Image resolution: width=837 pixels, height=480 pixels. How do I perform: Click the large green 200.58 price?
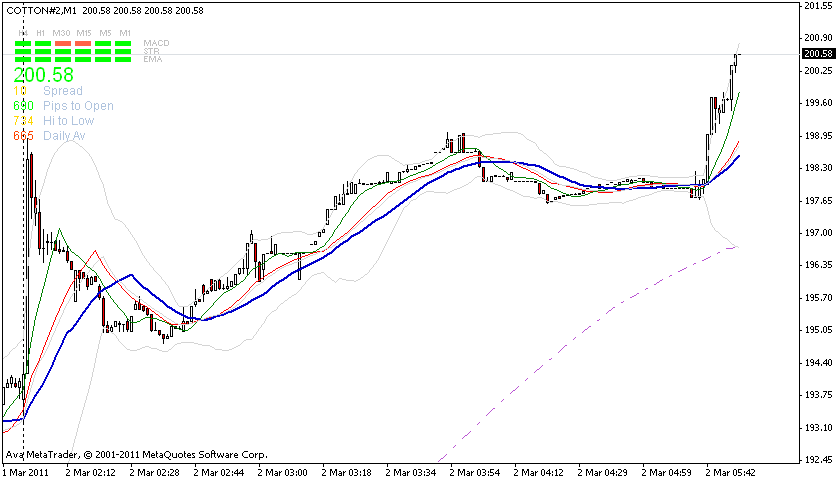pyautogui.click(x=44, y=75)
